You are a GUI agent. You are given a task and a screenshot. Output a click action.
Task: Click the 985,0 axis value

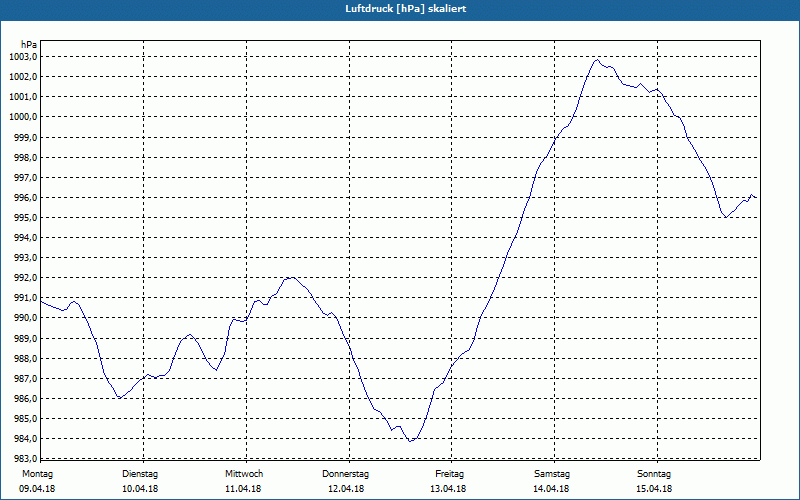[25, 419]
